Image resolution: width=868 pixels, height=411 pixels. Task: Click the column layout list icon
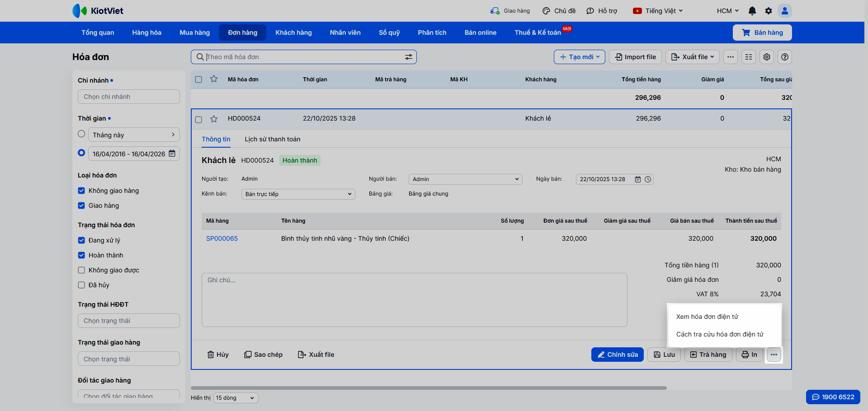point(749,57)
